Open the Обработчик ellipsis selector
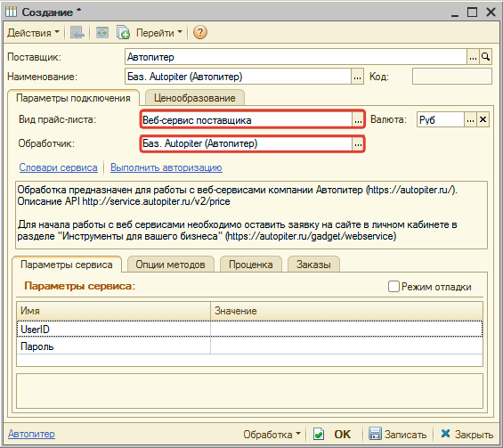This screenshot has height=448, width=503. click(x=358, y=143)
